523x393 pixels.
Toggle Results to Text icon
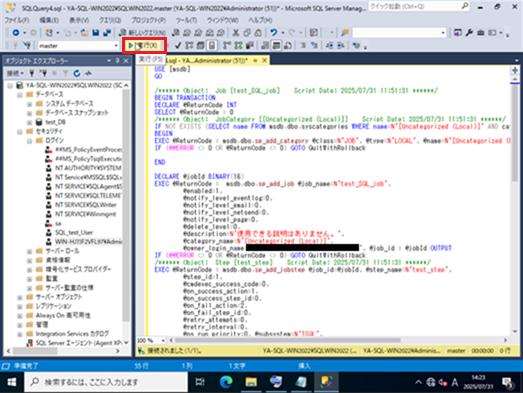pyautogui.click(x=265, y=45)
